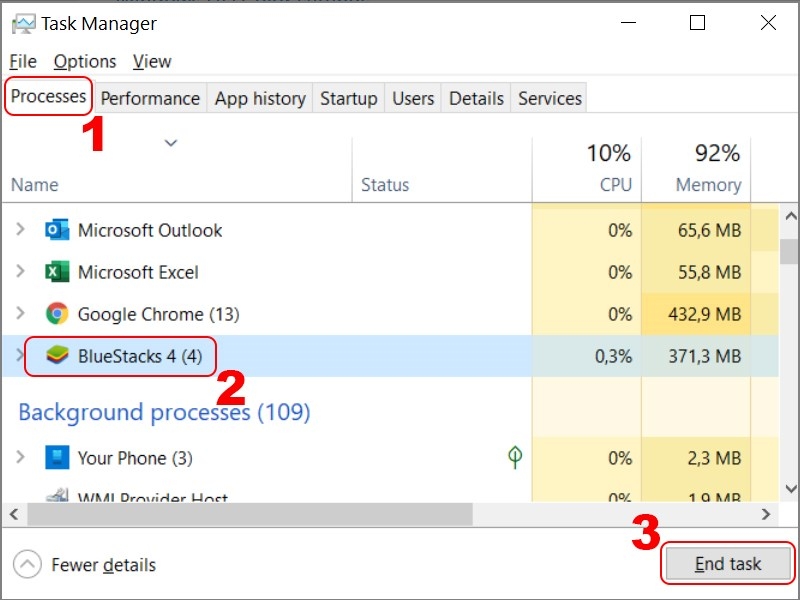The width and height of the screenshot is (800, 600).
Task: Switch to the Startup tab
Action: [x=349, y=98]
